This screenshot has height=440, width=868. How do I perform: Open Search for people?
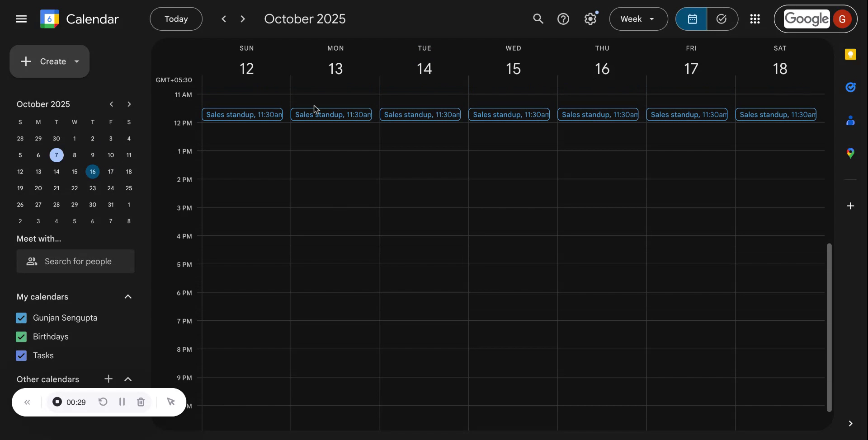[x=75, y=261]
